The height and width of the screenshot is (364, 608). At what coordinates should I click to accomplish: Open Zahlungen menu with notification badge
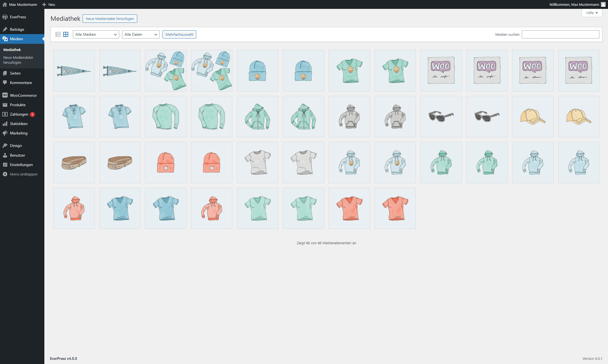(19, 114)
